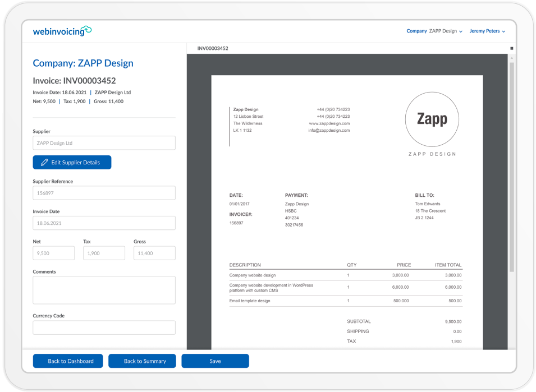536x392 pixels.
Task: Click the pencil icon on Edit Supplier Details
Action: [45, 162]
